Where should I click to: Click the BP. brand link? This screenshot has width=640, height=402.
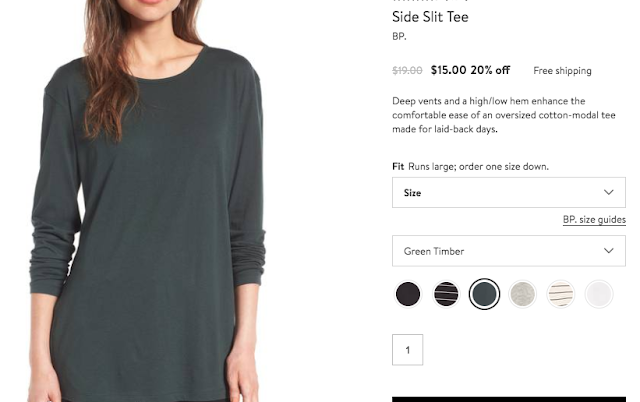point(399,37)
